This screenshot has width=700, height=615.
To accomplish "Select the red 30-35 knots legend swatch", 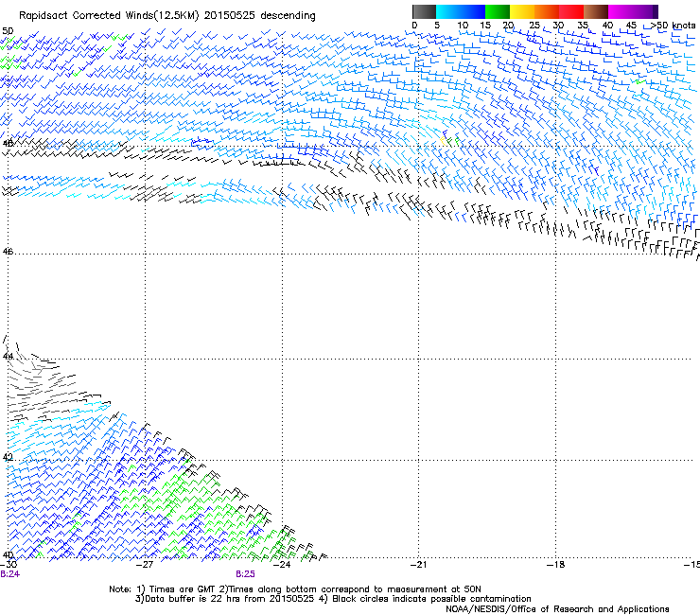I will point(571,11).
